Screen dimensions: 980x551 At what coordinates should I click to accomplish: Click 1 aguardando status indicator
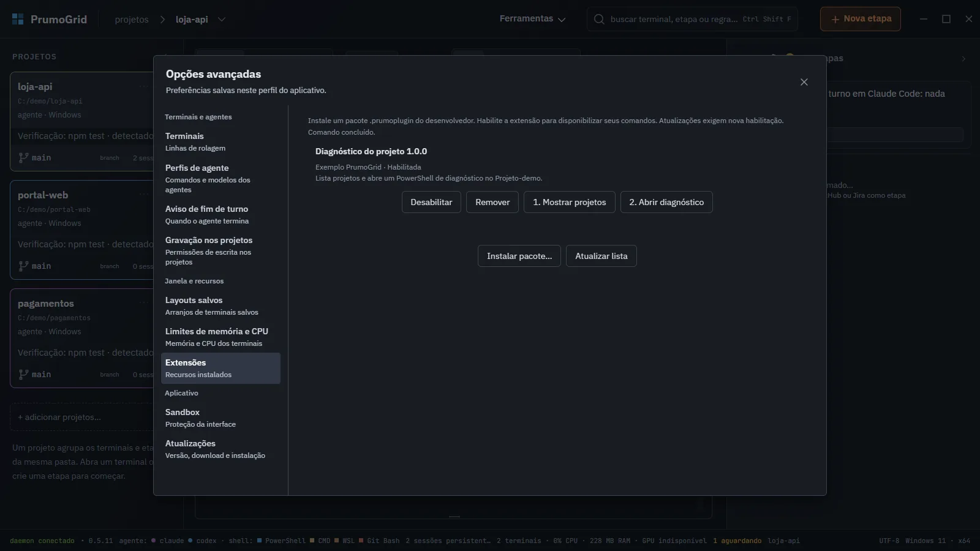pos(737,541)
